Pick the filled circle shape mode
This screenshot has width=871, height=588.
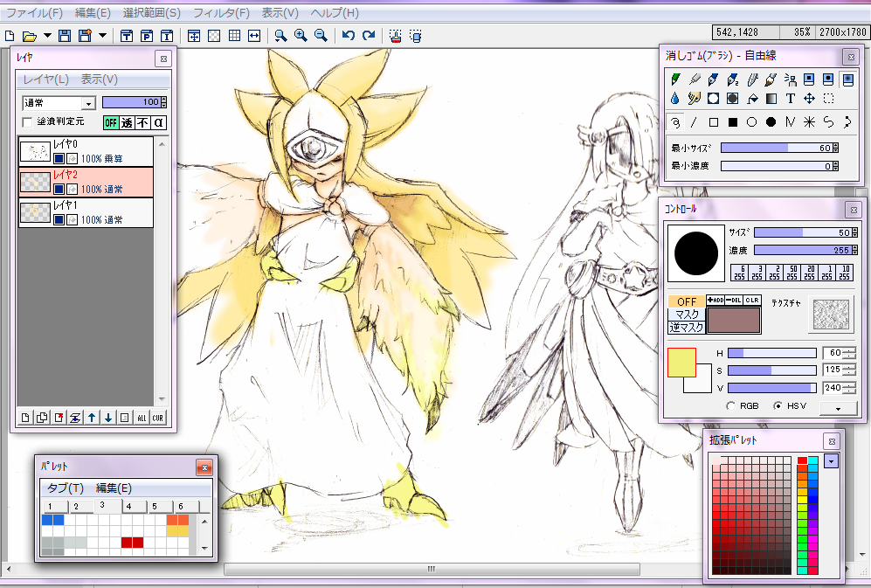click(x=771, y=122)
